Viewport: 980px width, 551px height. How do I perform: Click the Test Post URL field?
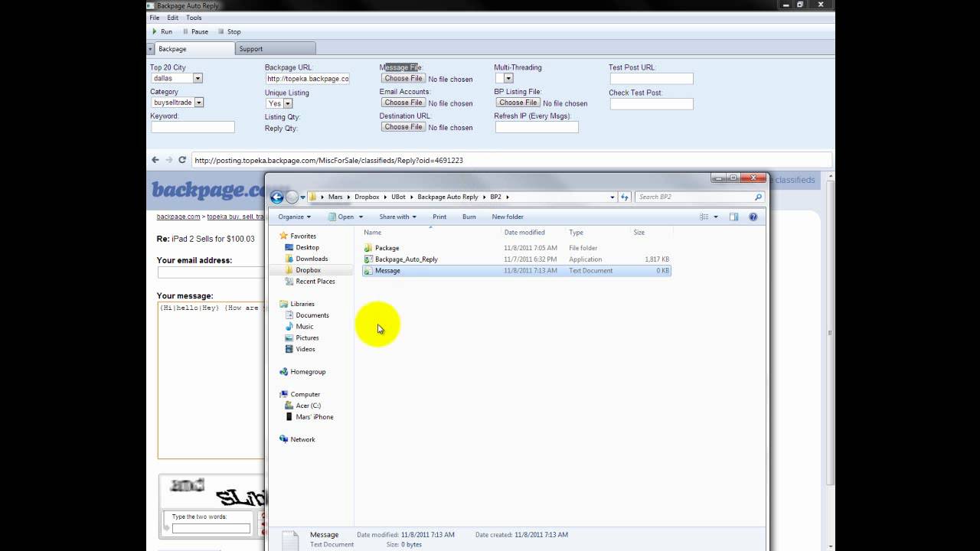pyautogui.click(x=652, y=79)
